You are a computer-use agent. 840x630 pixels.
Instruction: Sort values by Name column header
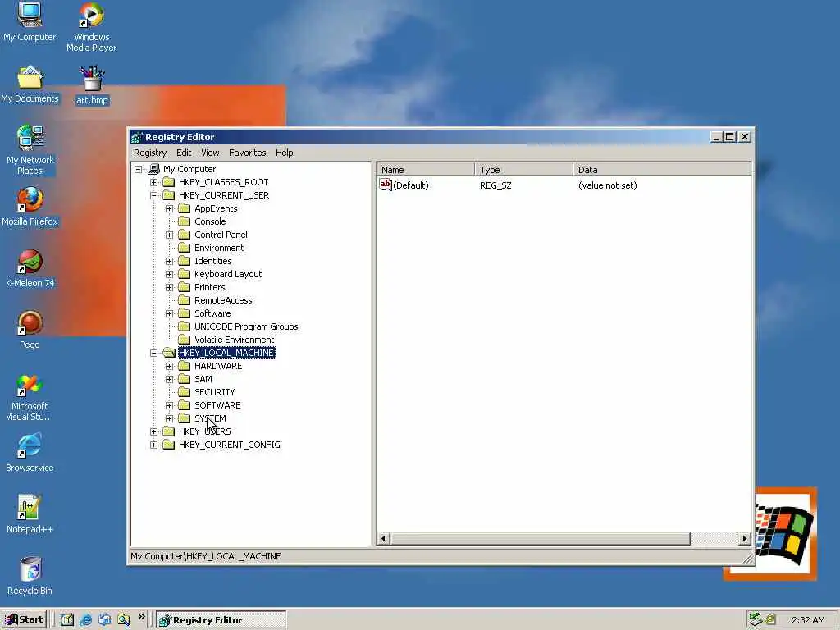pyautogui.click(x=426, y=169)
